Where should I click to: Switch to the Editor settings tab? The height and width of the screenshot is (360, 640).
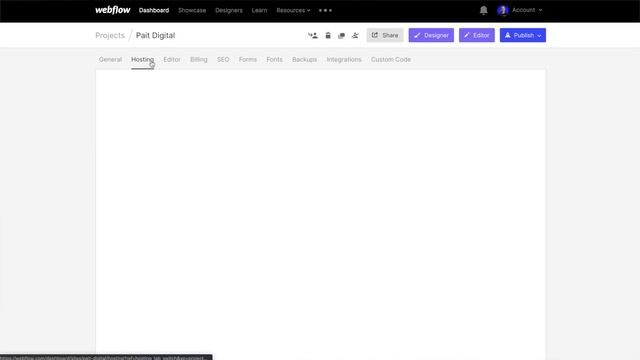coord(172,60)
